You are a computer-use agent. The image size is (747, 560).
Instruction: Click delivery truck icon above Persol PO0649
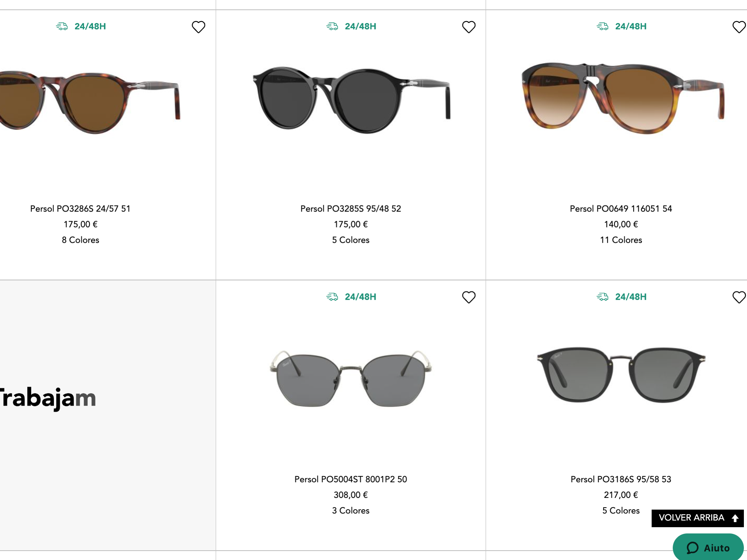point(602,26)
